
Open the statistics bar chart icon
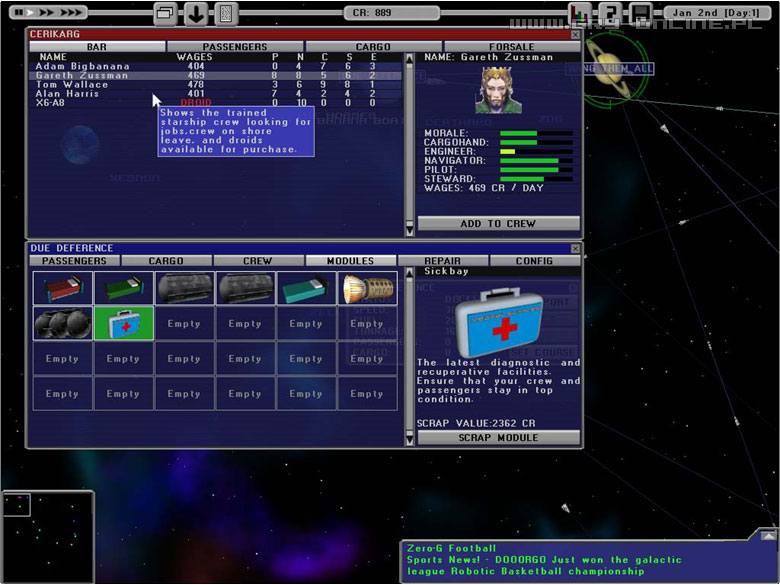579,13
